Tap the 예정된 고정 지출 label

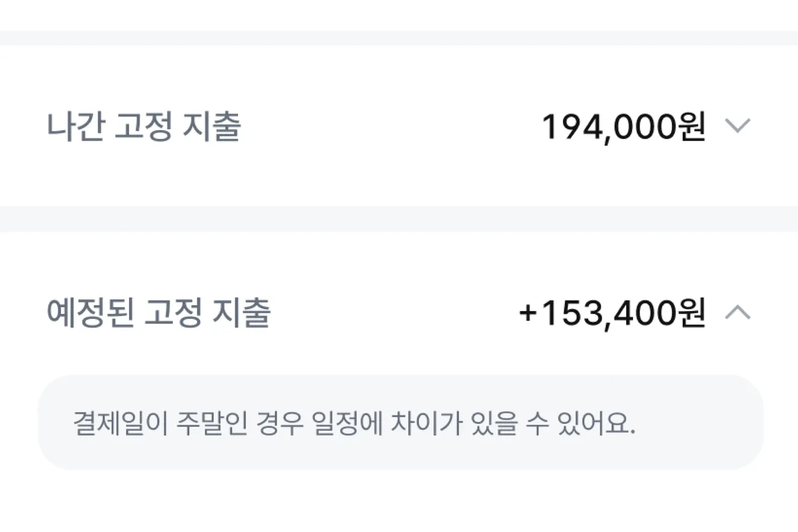(158, 313)
